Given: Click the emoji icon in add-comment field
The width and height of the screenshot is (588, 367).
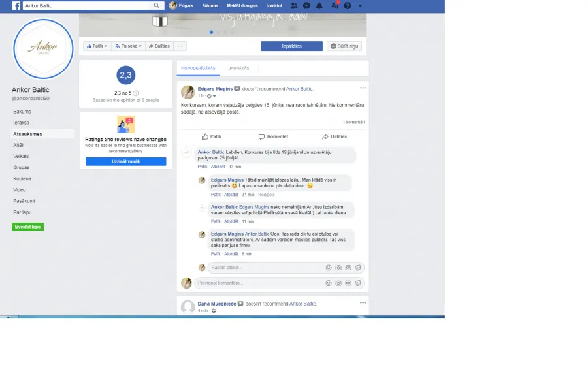Looking at the screenshot, I should click(x=329, y=283).
